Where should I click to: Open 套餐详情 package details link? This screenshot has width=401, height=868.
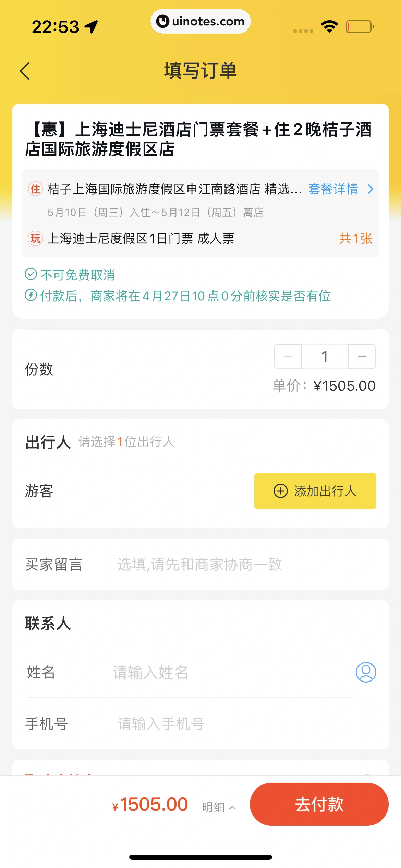tap(333, 189)
